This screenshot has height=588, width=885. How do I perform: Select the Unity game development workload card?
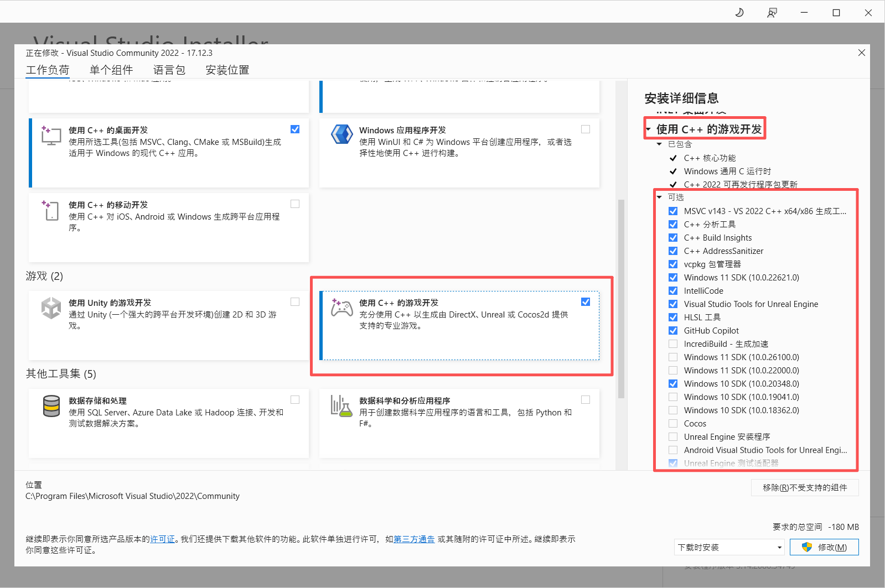pos(169,326)
